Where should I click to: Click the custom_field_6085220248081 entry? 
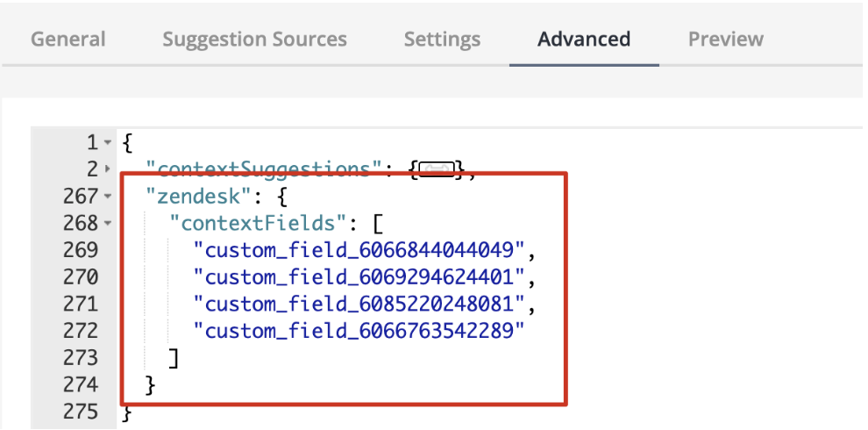coord(359,305)
